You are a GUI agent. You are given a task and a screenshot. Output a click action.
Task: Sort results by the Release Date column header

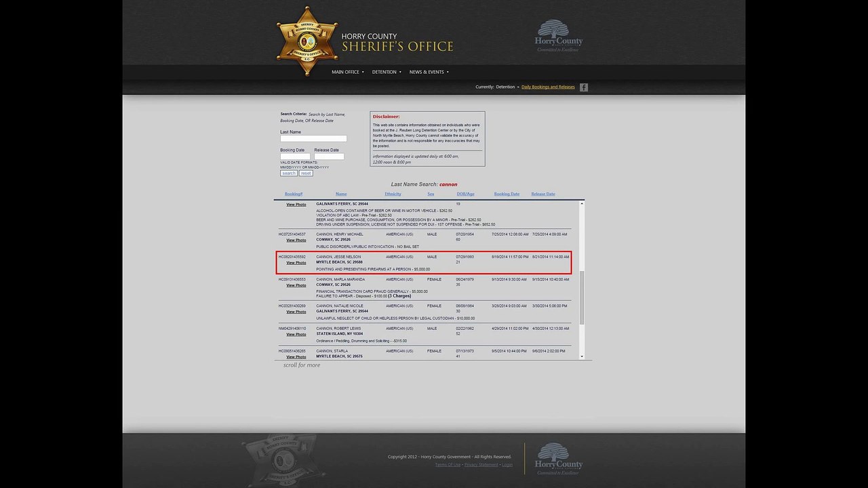543,194
